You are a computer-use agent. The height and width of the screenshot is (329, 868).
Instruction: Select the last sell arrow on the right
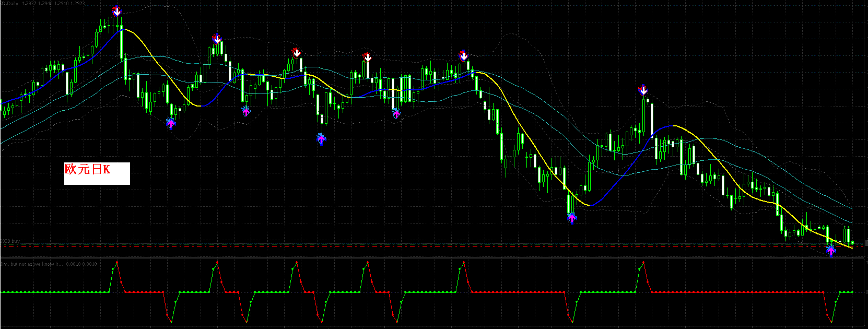[643, 90]
